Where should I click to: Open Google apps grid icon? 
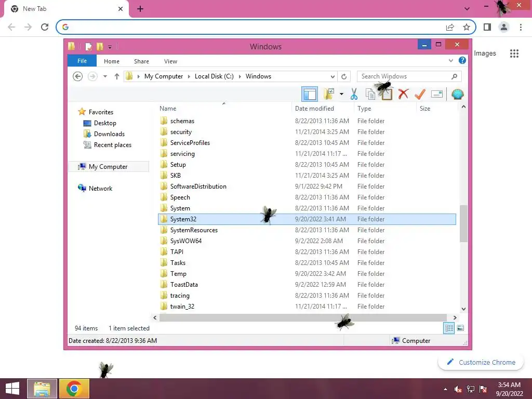tap(514, 54)
